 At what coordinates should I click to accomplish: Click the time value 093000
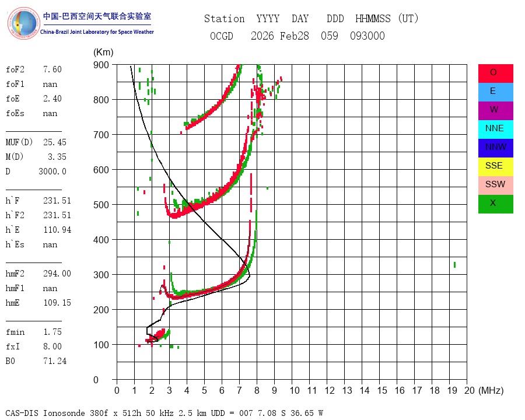367,36
